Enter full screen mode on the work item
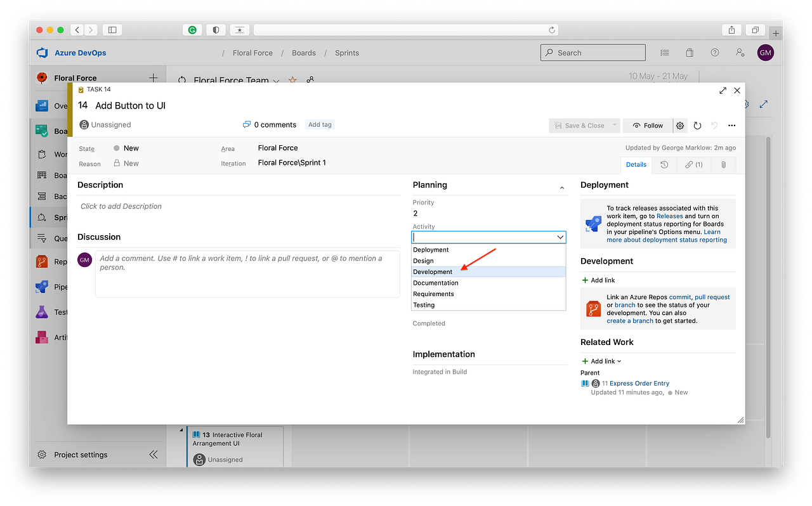Image resolution: width=812 pixels, height=506 pixels. click(723, 90)
